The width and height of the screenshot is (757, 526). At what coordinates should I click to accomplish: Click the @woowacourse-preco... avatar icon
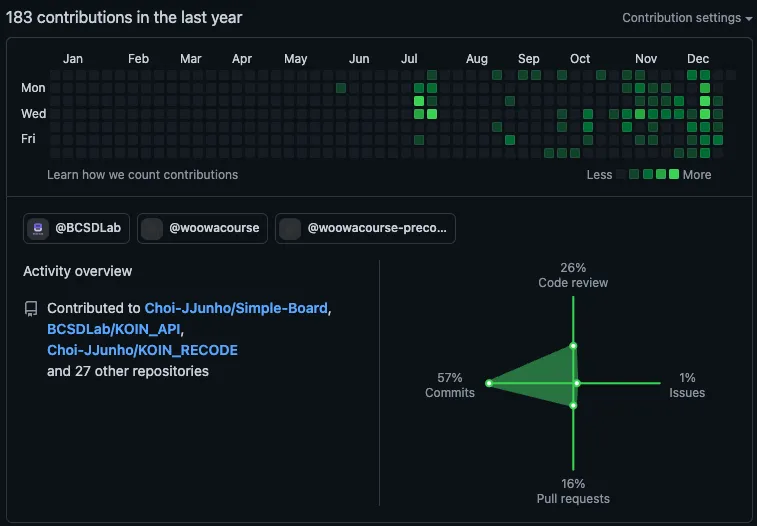point(290,228)
